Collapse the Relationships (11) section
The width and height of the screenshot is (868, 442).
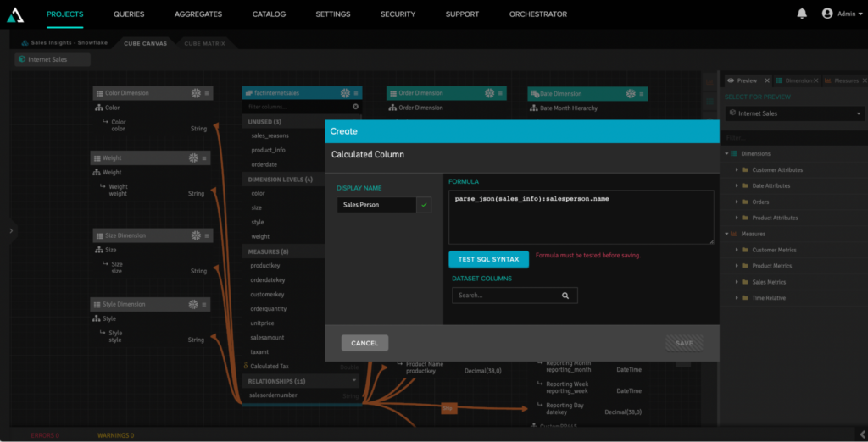pos(354,381)
